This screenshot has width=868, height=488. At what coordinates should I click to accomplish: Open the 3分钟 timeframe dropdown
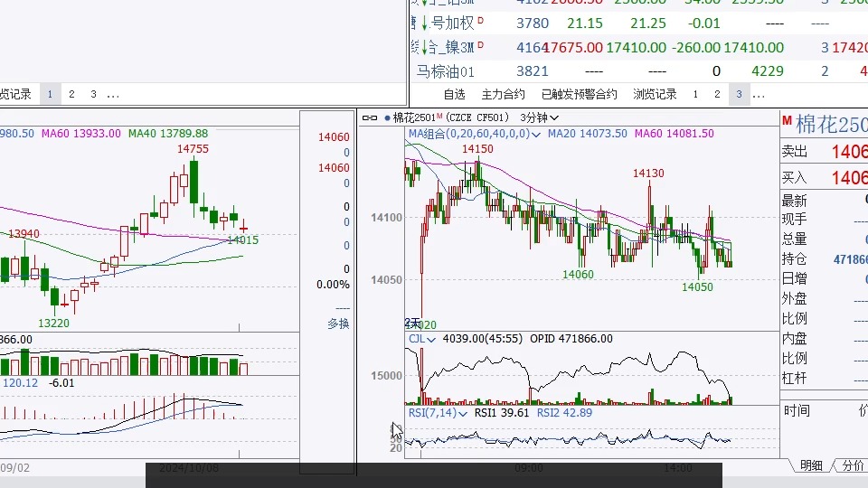(539, 117)
